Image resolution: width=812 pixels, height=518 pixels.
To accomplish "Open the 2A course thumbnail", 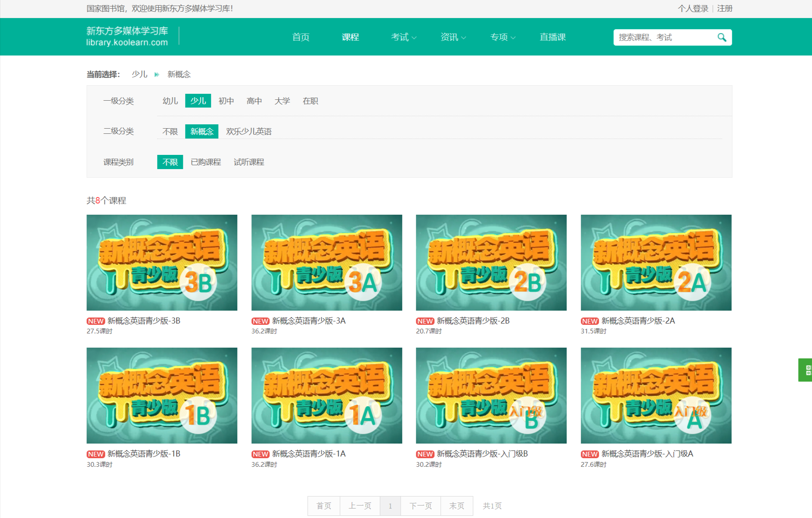I will tap(656, 262).
